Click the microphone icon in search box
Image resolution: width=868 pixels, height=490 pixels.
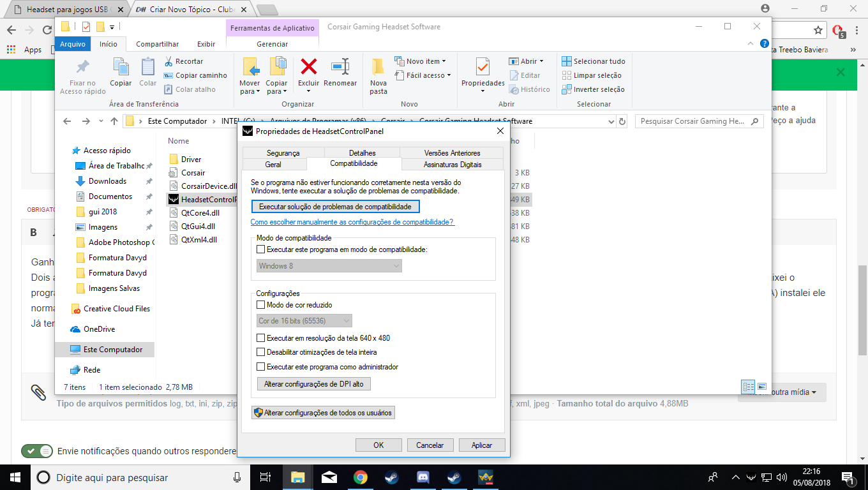coord(237,477)
